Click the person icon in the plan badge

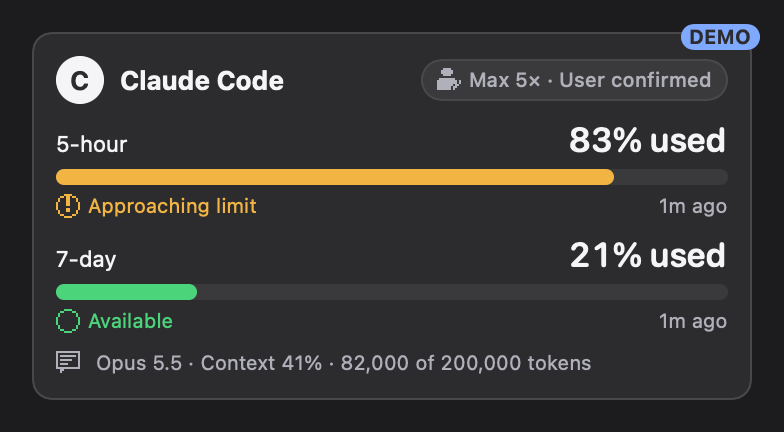click(x=448, y=80)
